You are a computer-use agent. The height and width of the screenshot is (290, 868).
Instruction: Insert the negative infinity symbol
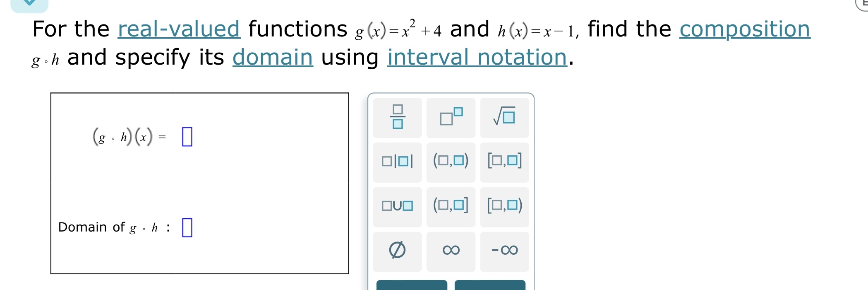coord(504,250)
